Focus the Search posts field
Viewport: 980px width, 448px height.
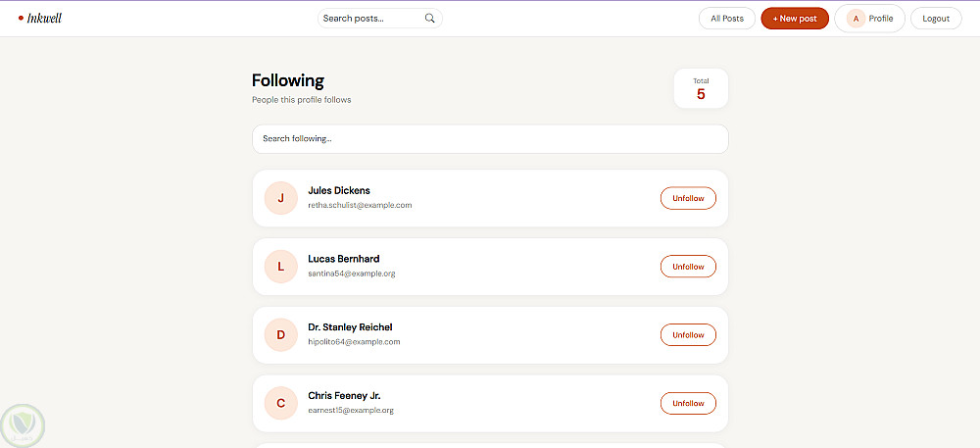point(380,18)
